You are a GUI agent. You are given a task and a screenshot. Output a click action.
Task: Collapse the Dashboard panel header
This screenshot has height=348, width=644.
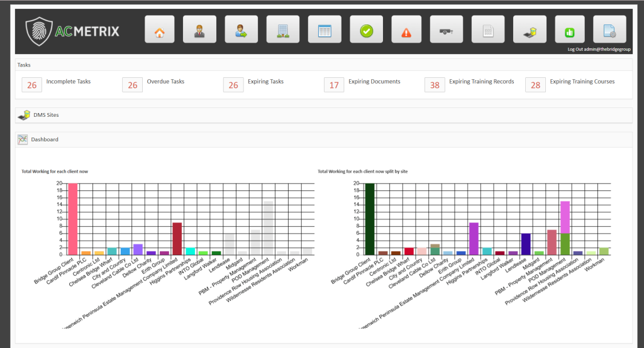[324, 139]
